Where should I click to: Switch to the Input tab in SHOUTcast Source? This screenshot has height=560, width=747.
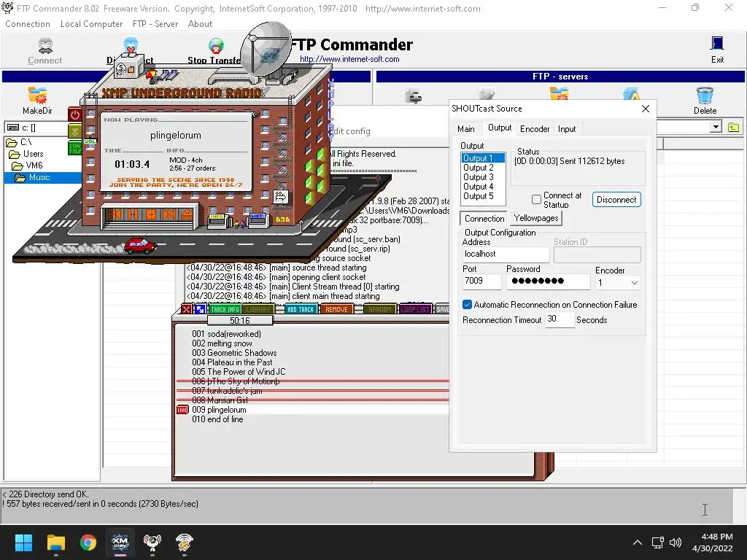566,129
